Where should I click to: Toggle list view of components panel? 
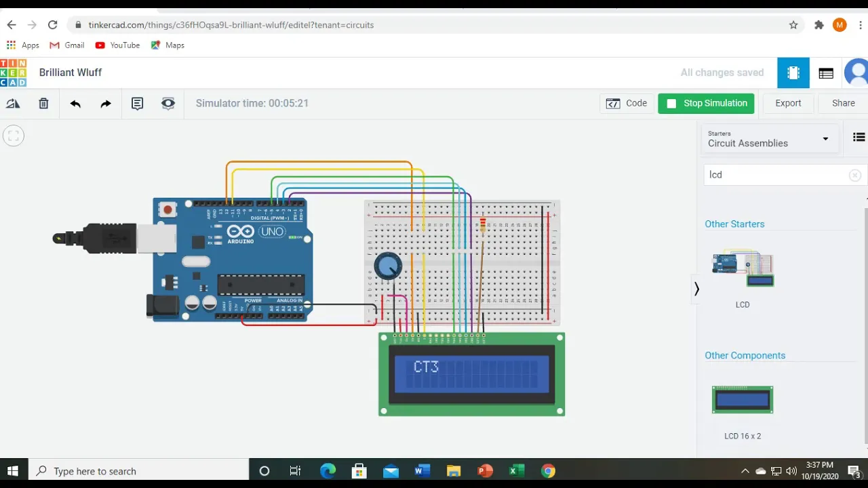click(x=859, y=138)
